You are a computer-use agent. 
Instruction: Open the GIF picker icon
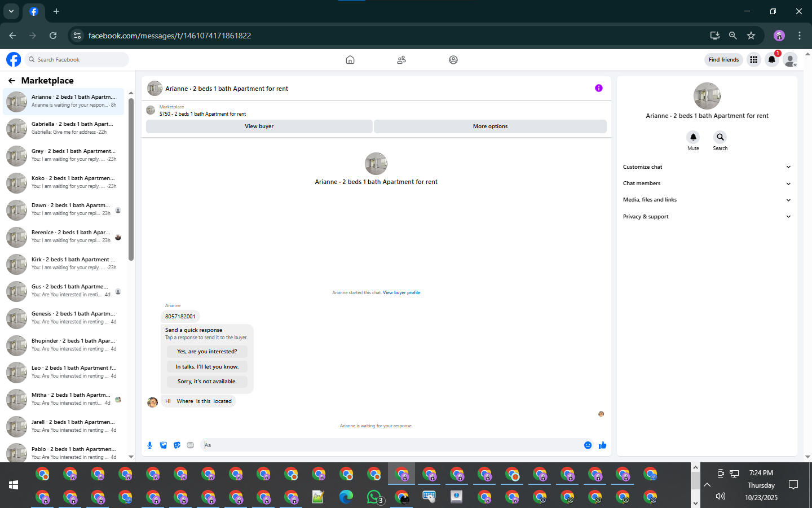[191, 445]
